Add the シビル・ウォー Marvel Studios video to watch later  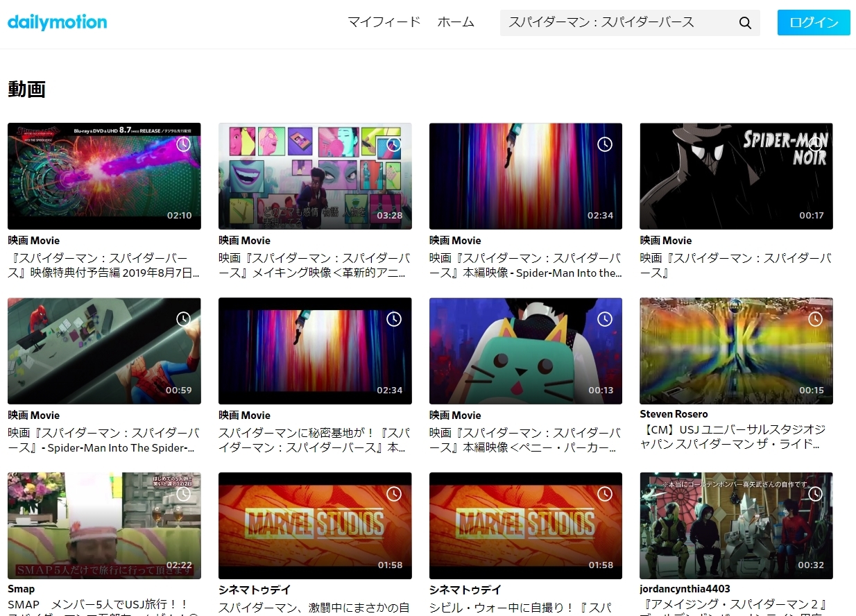pos(605,494)
